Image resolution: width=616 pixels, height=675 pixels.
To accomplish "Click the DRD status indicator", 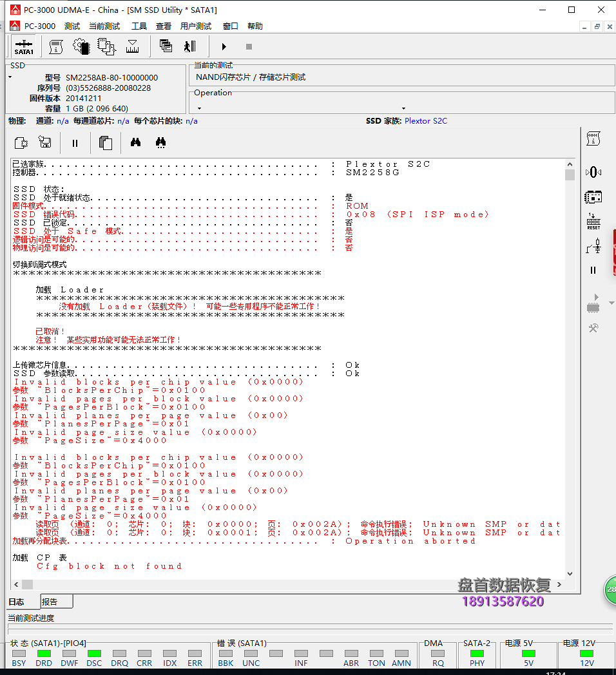I will pos(44,654).
